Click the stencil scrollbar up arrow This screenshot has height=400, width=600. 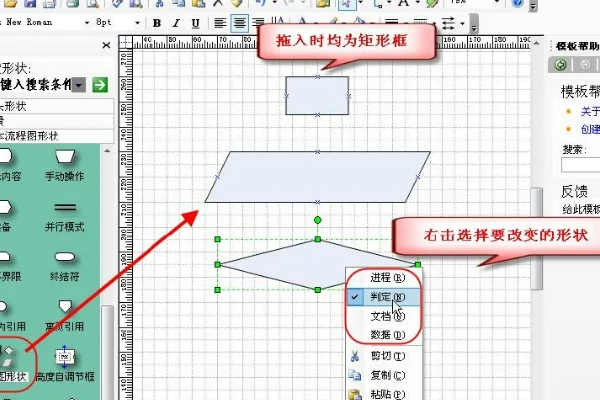(107, 151)
